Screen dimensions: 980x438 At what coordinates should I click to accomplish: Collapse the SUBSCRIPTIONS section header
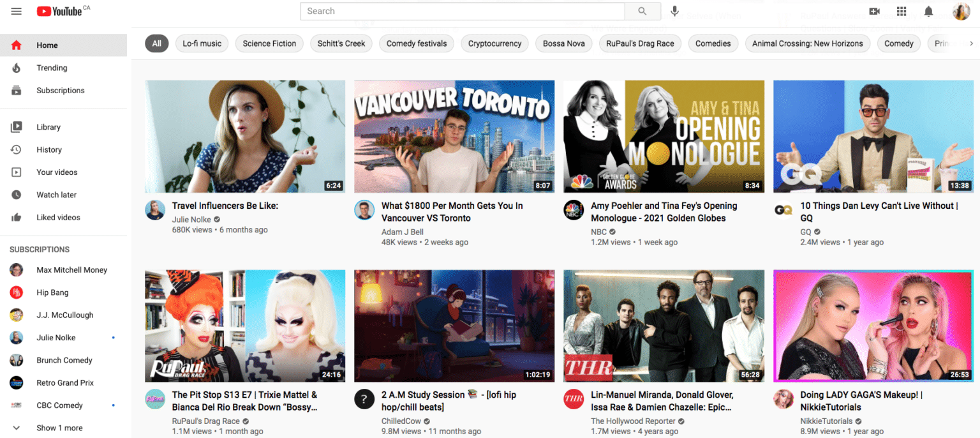click(x=40, y=249)
